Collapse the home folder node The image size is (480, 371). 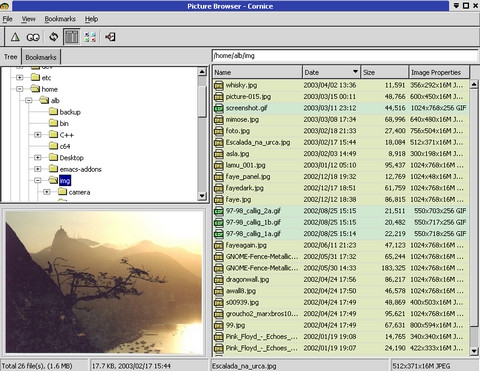tap(19, 89)
